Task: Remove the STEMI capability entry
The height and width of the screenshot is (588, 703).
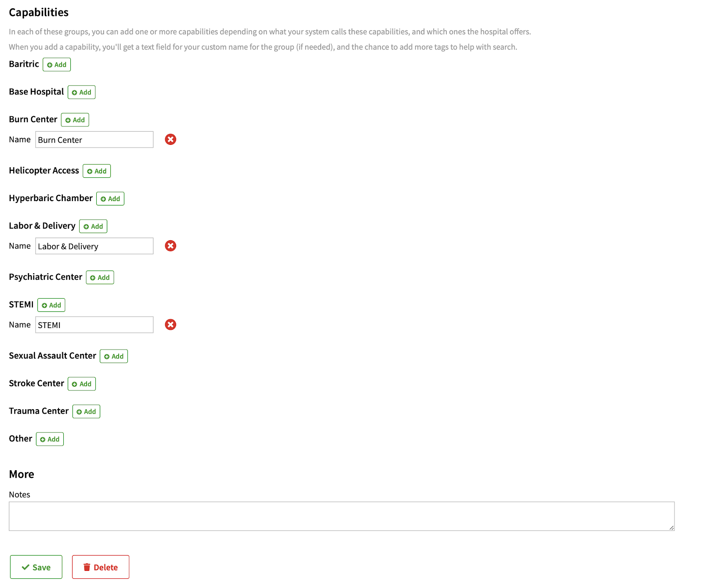Action: 170,325
